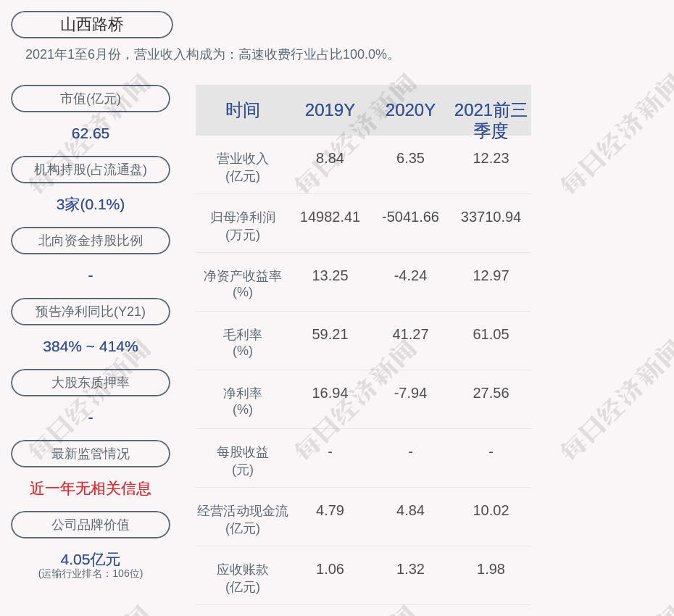674x616 pixels.
Task: Click the -4.24 ROE cell
Action: pos(410,275)
